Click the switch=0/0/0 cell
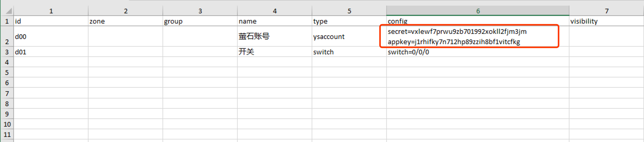Viewport: 644px width, 142px height. pyautogui.click(x=478, y=52)
